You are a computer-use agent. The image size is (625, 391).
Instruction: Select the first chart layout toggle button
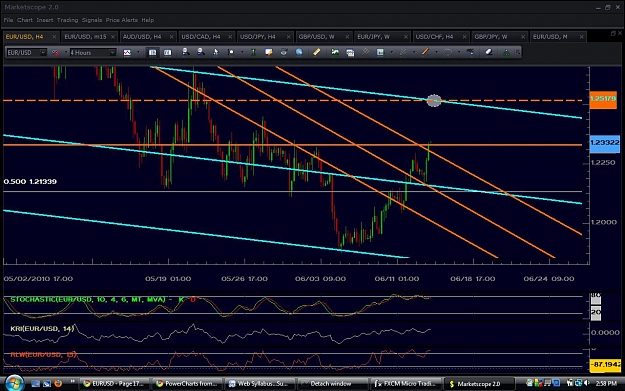tap(152, 53)
